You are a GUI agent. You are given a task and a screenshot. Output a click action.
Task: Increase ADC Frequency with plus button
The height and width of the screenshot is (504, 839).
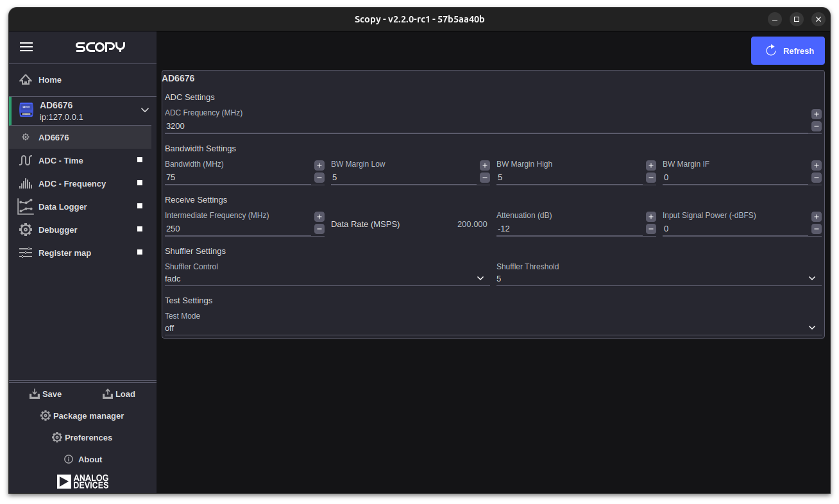(817, 114)
